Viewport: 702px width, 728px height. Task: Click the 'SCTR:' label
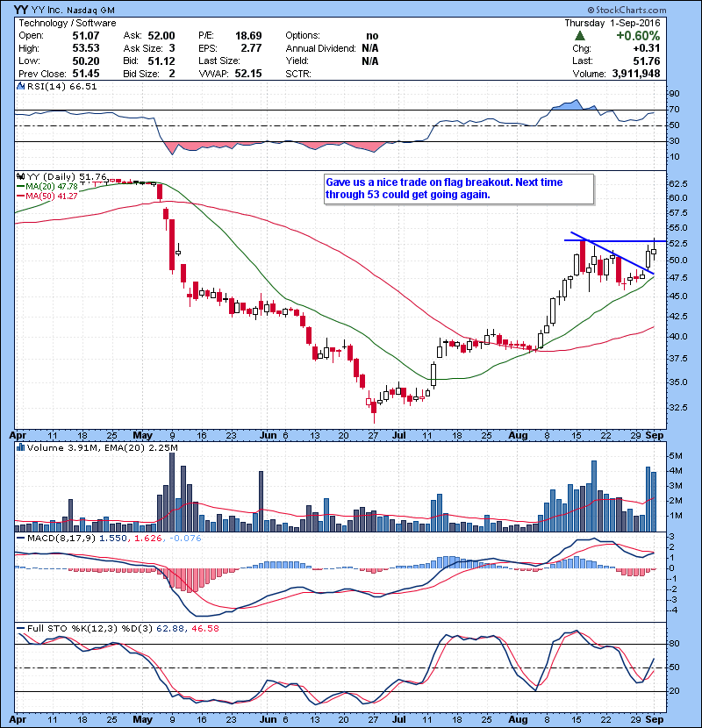(x=298, y=74)
